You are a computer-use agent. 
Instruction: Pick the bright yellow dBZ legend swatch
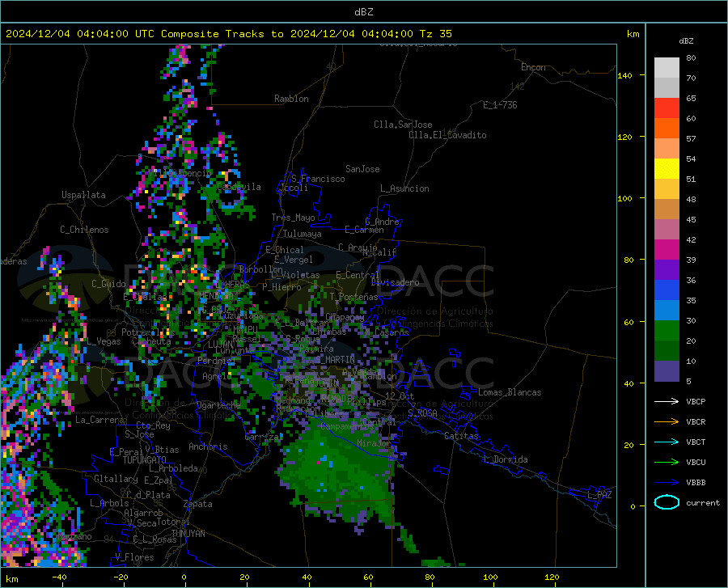pos(667,169)
